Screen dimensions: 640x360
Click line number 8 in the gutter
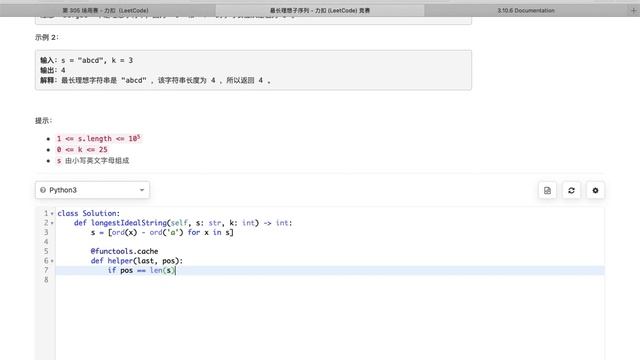46,280
